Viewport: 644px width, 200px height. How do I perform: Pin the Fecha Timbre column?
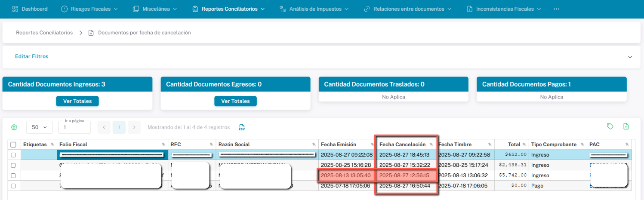pyautogui.click(x=490, y=145)
